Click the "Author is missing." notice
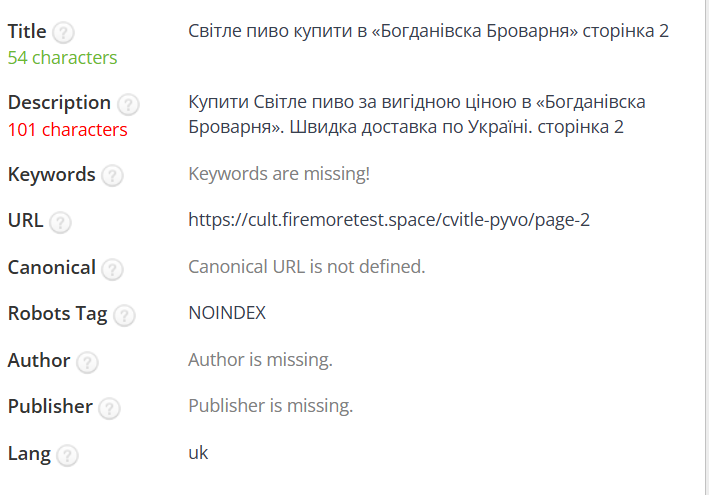Viewport: 709px width, 495px height. tap(260, 360)
